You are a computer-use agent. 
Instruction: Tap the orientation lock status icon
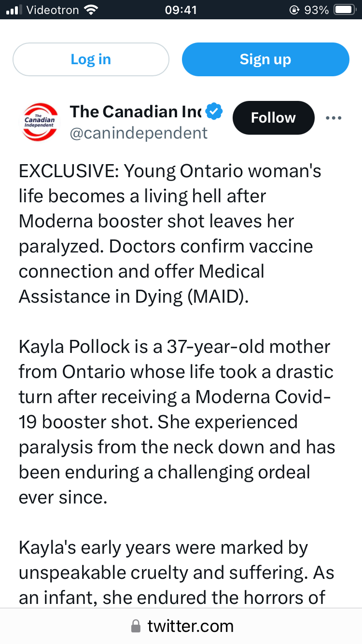293,10
